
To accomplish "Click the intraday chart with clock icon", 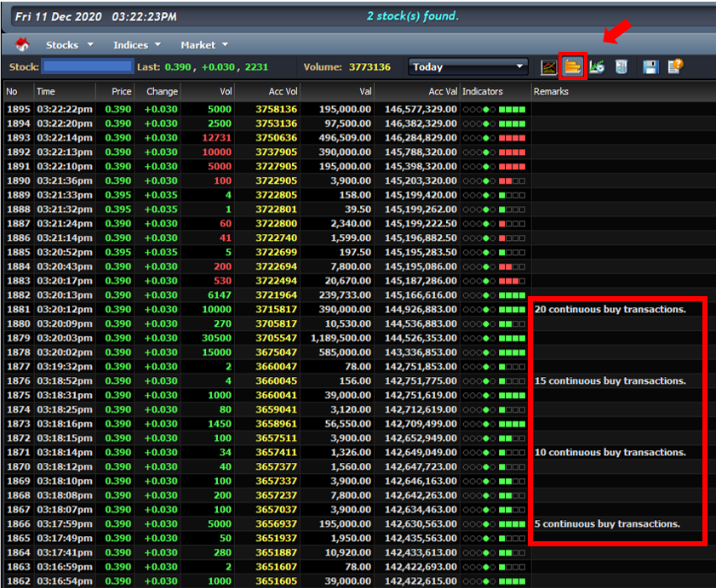I will point(596,66).
